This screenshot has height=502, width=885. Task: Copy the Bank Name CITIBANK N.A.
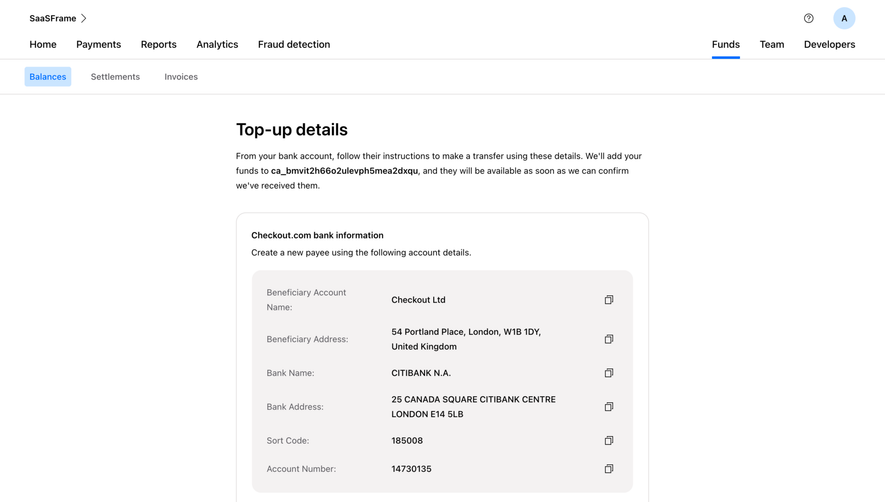(x=608, y=373)
